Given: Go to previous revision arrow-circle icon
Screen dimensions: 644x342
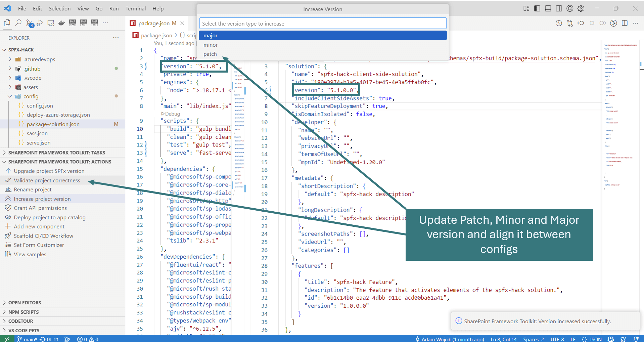Looking at the screenshot, I should coord(581,23).
